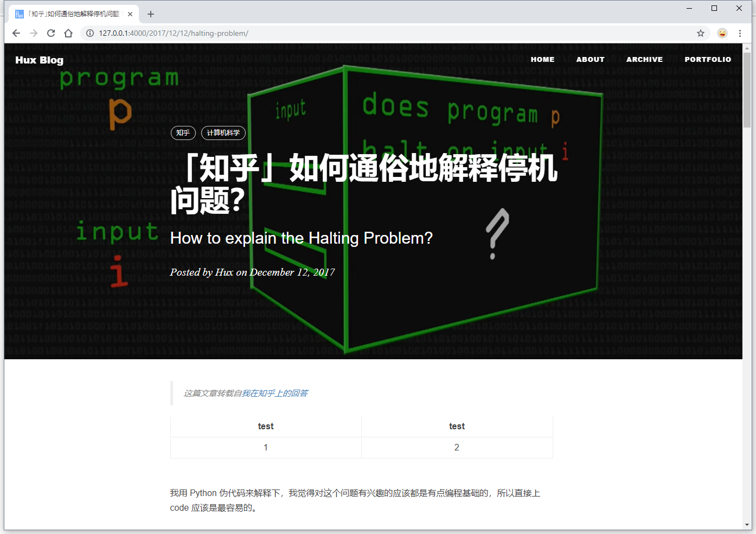Click the Hux Blog site title
Screen dimensions: 756x534
pyautogui.click(x=39, y=60)
